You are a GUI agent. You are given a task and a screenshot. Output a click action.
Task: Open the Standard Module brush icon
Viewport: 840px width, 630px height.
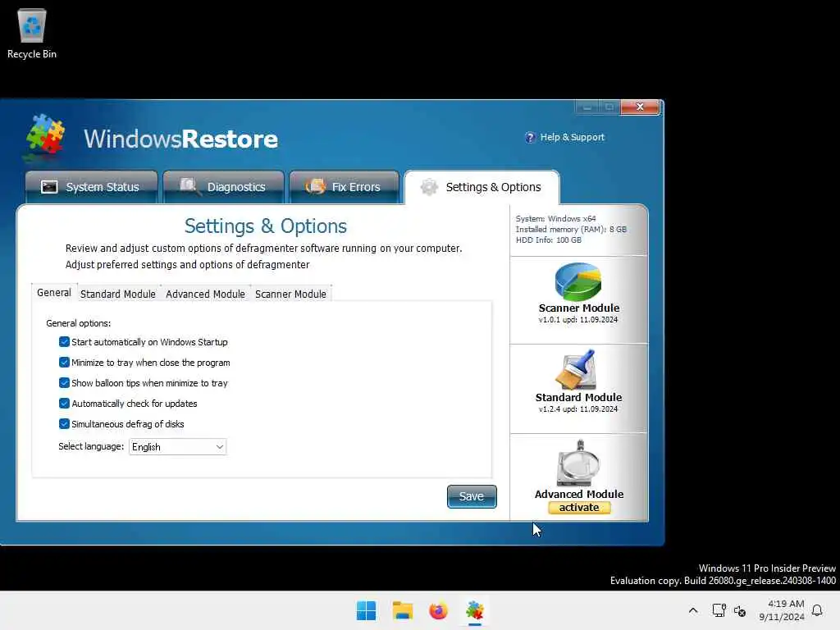click(x=577, y=370)
